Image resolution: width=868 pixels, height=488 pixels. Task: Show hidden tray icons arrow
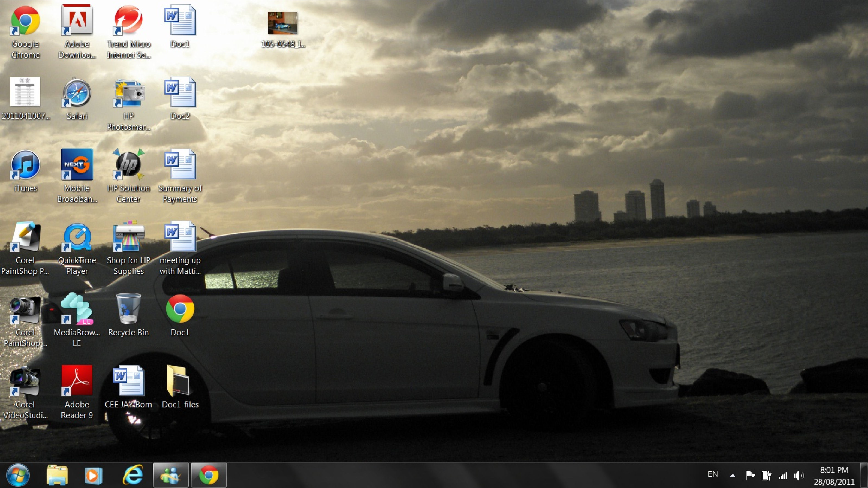click(x=733, y=475)
